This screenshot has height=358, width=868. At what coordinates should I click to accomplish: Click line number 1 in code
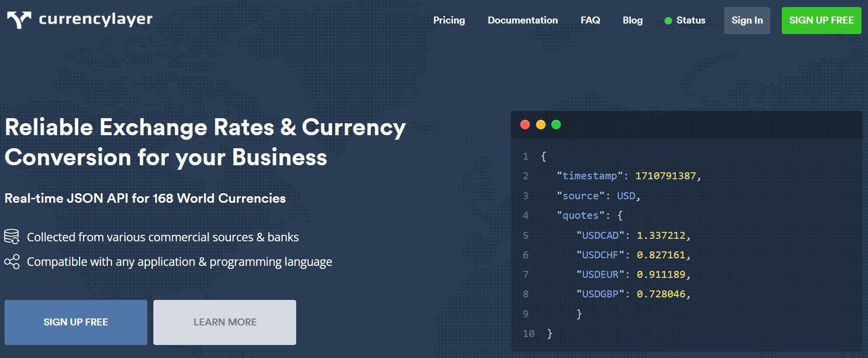click(526, 156)
